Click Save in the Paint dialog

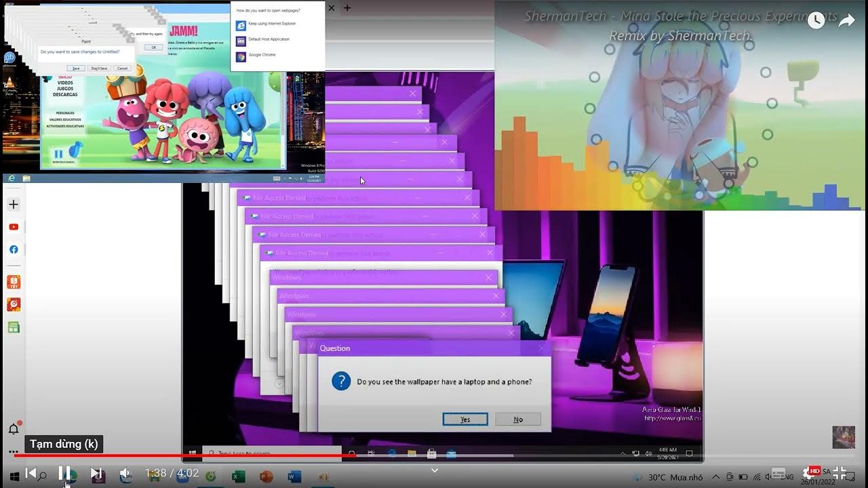click(x=76, y=68)
